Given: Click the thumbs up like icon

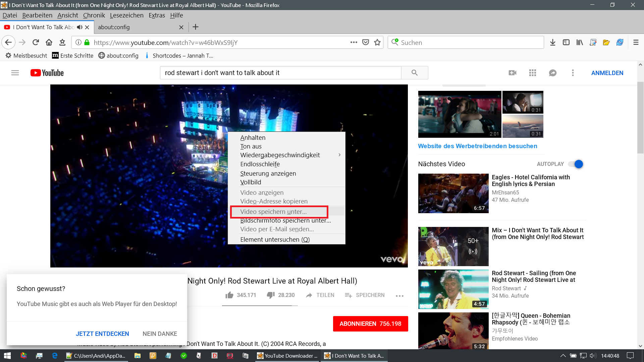Looking at the screenshot, I should pos(229,295).
